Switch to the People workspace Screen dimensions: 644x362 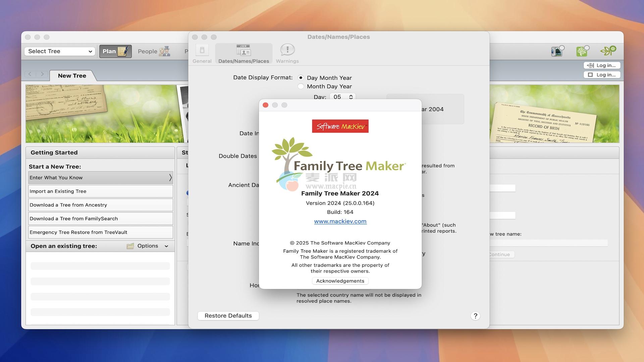pyautogui.click(x=154, y=51)
